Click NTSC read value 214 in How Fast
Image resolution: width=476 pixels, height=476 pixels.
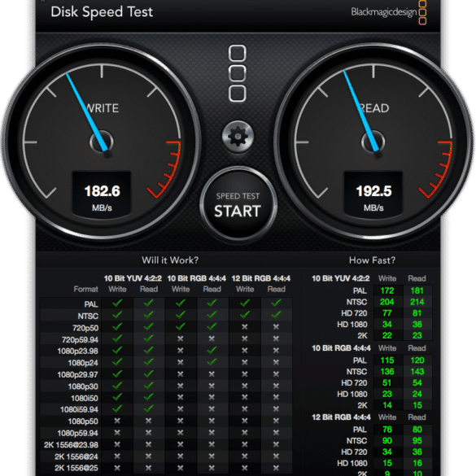coord(417,302)
